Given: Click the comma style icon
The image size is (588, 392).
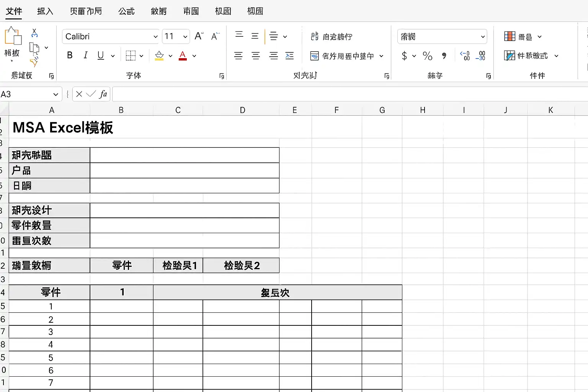Looking at the screenshot, I should [x=444, y=56].
